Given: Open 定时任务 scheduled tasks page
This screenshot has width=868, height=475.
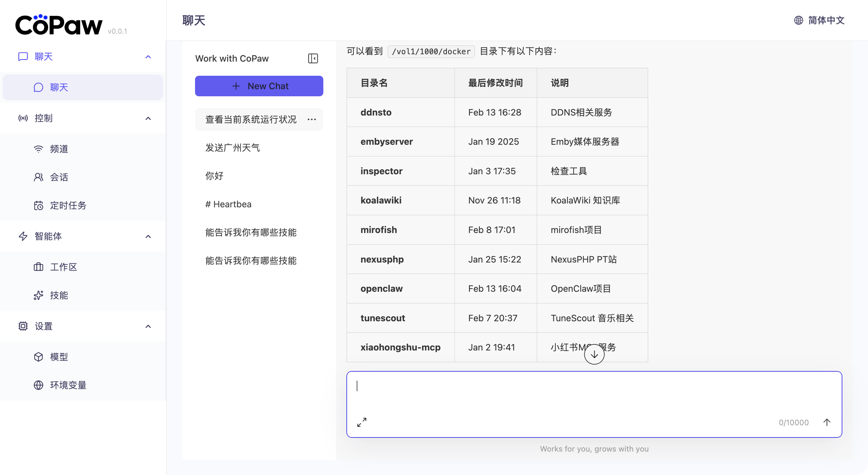Looking at the screenshot, I should pyautogui.click(x=68, y=205).
